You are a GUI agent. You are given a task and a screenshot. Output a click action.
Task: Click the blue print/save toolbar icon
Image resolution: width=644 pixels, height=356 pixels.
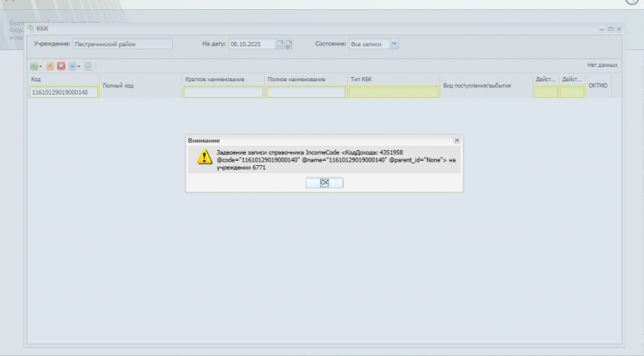[x=72, y=66]
